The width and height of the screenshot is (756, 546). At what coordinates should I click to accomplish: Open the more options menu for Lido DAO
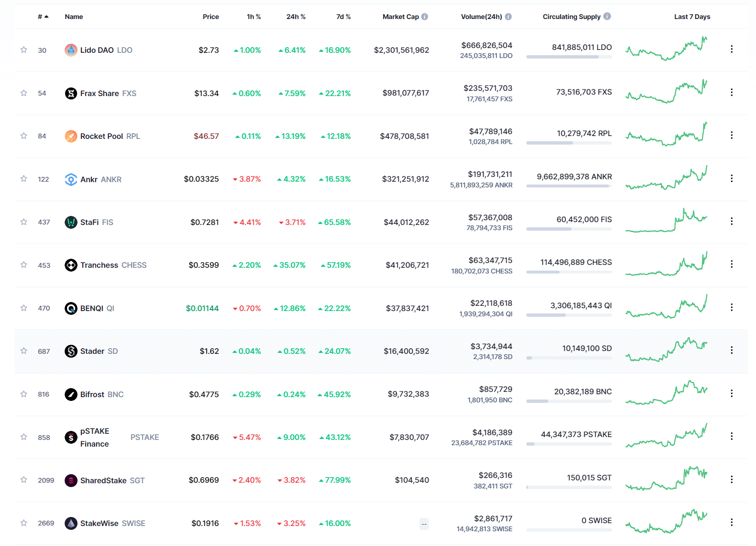[x=731, y=49]
